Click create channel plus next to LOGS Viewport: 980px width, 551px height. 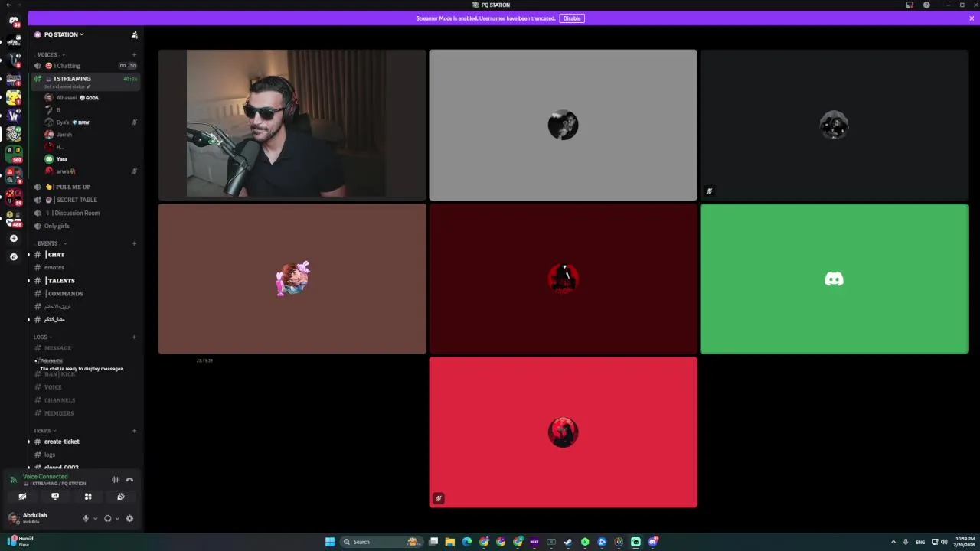(x=134, y=337)
